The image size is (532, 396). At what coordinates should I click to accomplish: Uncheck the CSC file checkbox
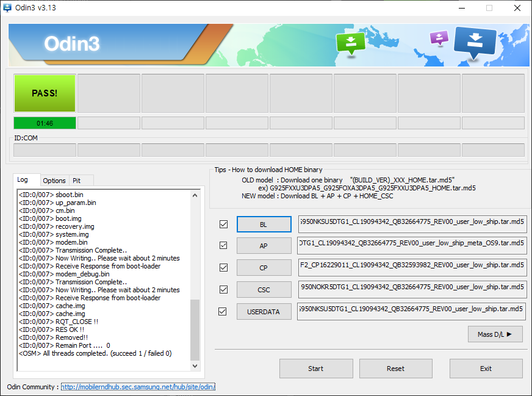tap(223, 289)
